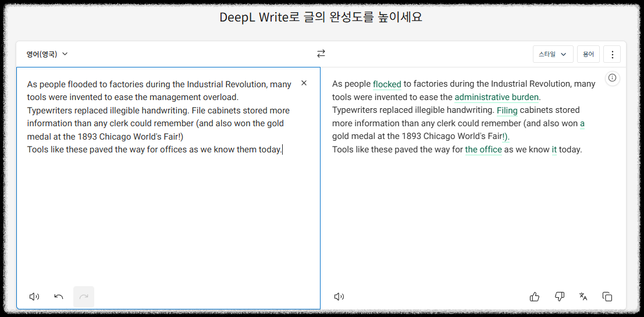Play source text audio speaker icon

tap(34, 297)
